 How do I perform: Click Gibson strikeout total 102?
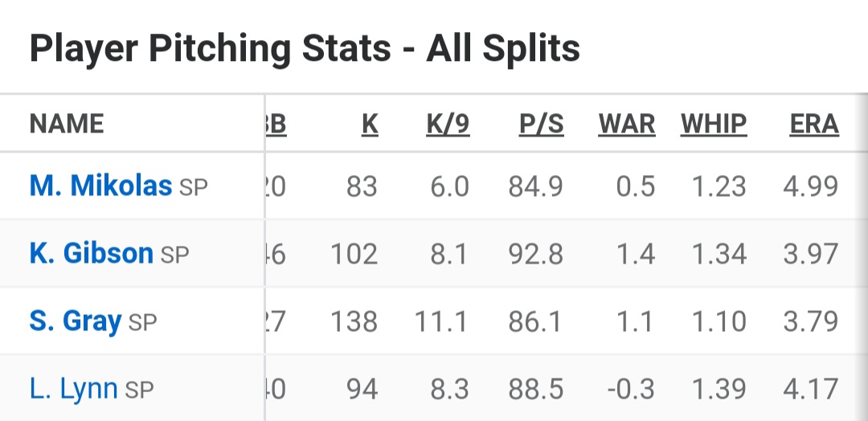point(354,255)
